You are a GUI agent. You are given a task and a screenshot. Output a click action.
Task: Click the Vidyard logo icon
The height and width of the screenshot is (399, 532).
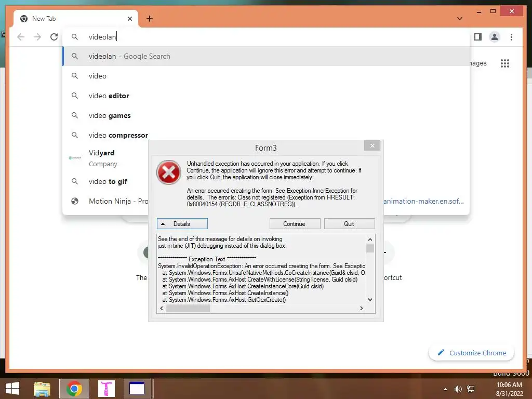click(75, 158)
